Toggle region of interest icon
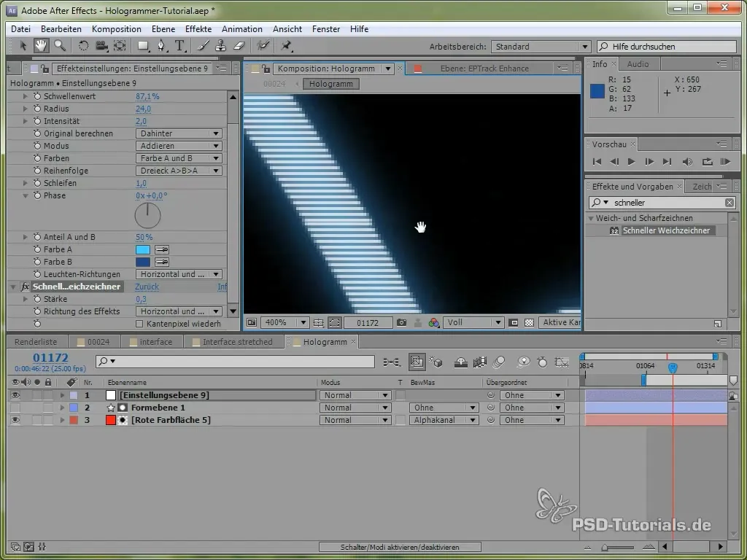This screenshot has height=560, width=747. pyautogui.click(x=513, y=322)
